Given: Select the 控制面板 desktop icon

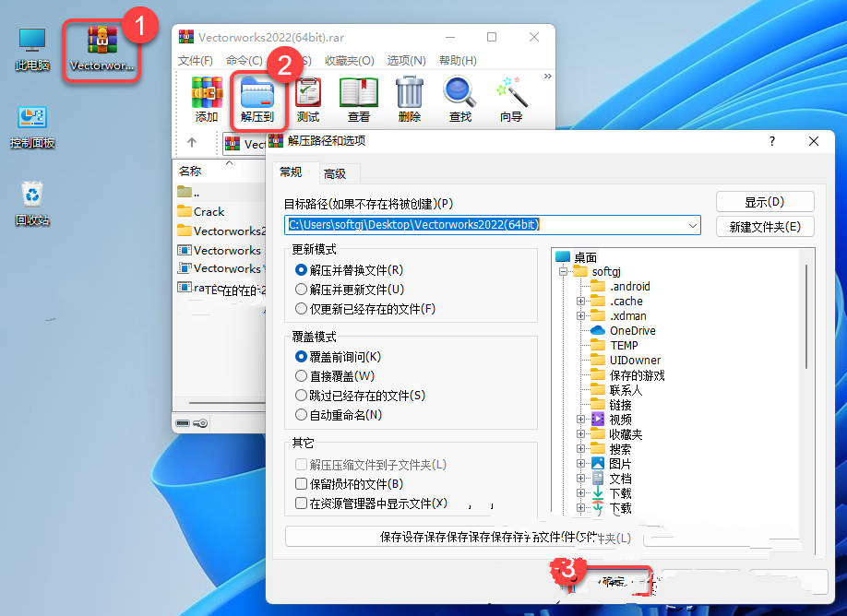Looking at the screenshot, I should click(x=32, y=127).
